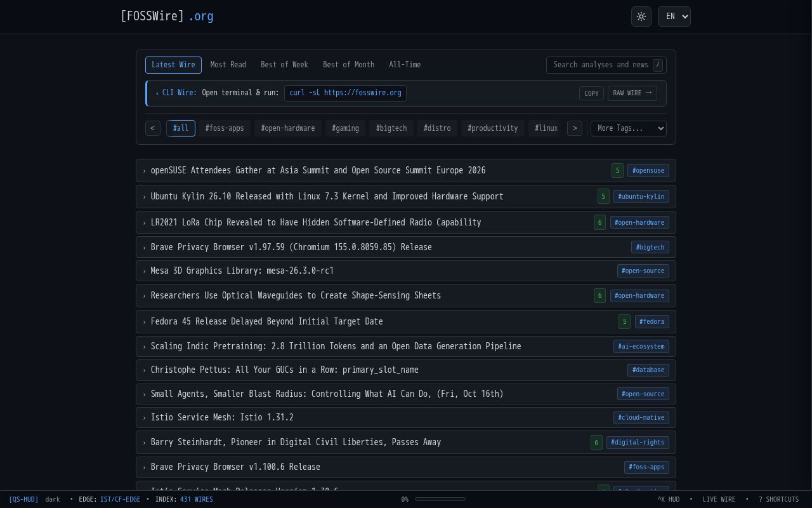
Task: Copy the curl command with COPY button
Action: 591,93
